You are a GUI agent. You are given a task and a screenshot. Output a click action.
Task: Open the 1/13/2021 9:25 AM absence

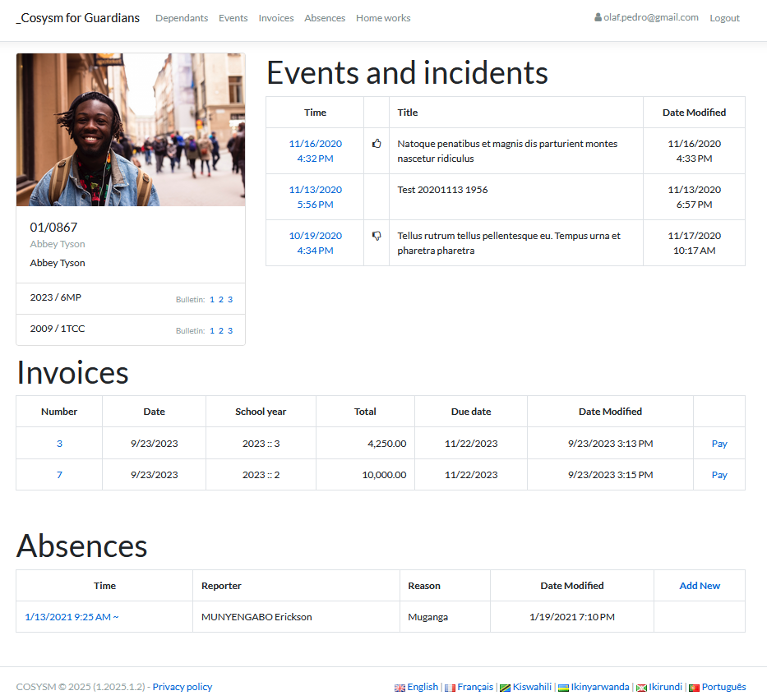72,617
